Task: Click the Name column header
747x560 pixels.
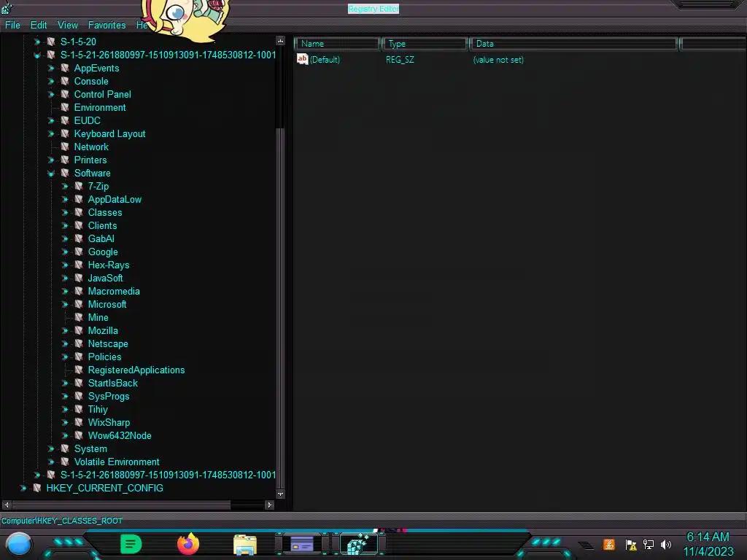Action: point(337,44)
